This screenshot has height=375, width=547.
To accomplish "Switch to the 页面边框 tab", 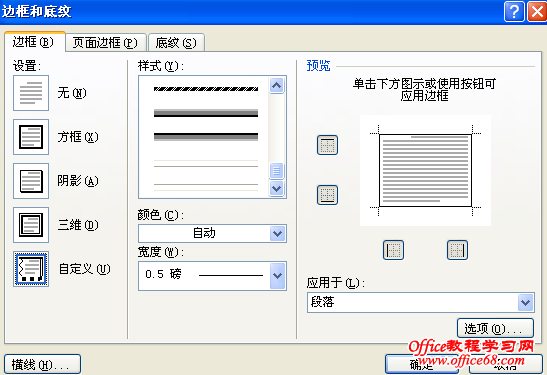I will click(105, 43).
